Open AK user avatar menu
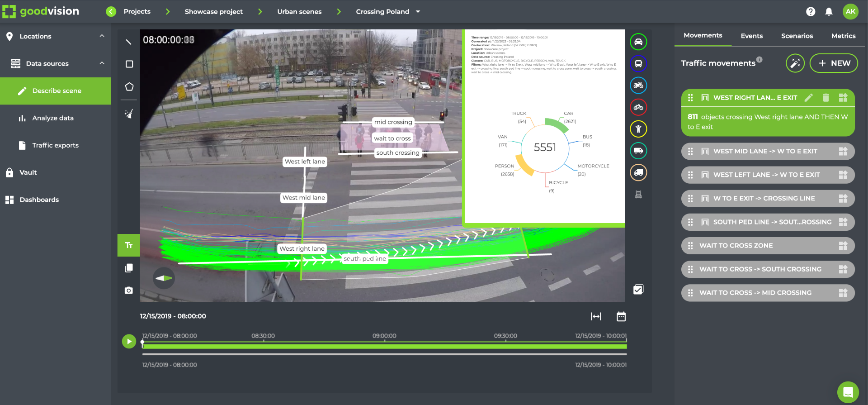 [850, 12]
